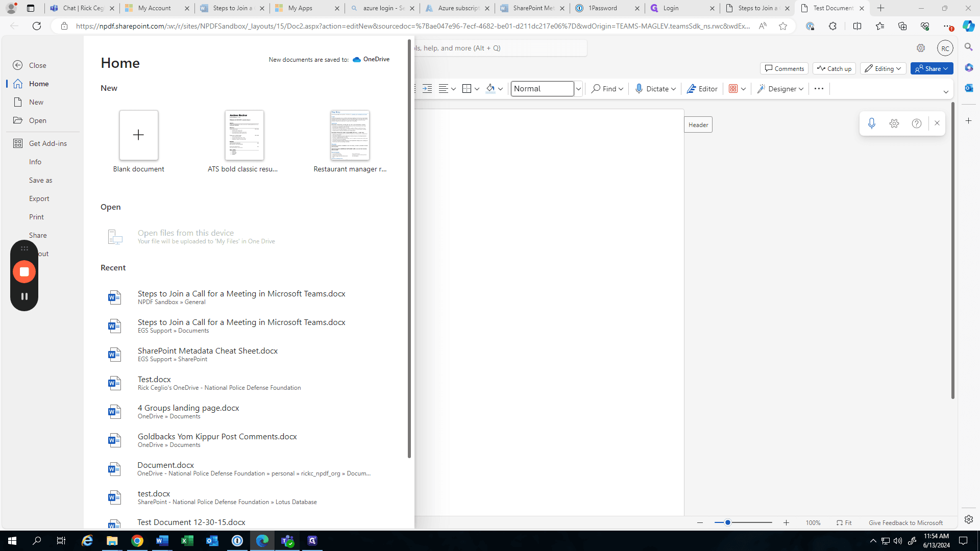The image size is (980, 551).
Task: Click the increase indent icon
Action: coord(427,89)
